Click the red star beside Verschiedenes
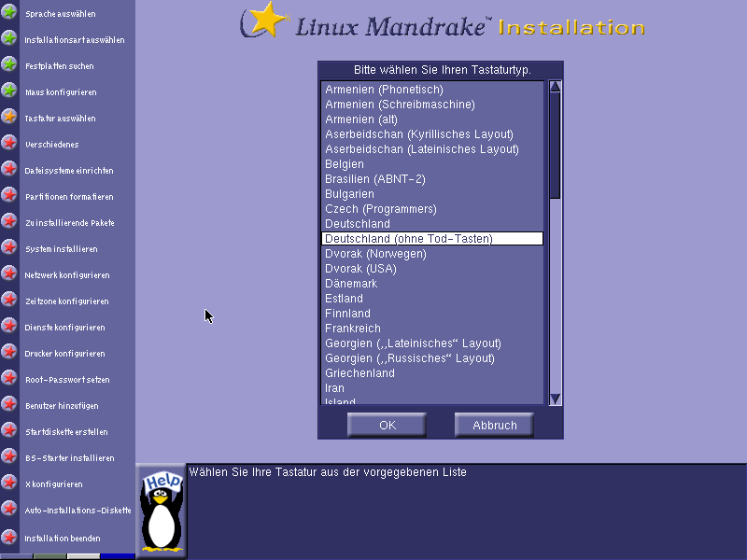The image size is (747, 560). pyautogui.click(x=9, y=143)
